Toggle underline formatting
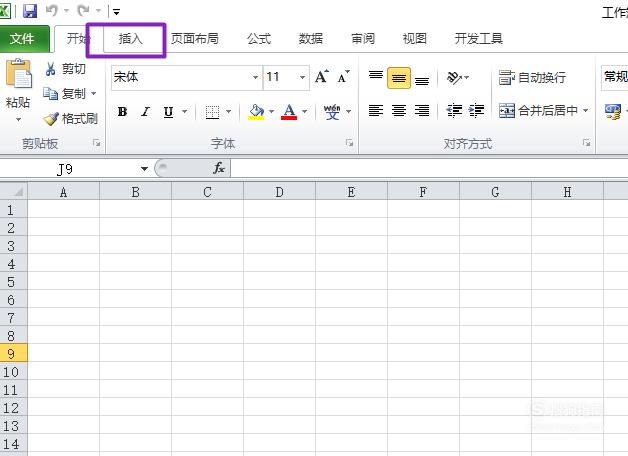This screenshot has height=456, width=628. [169, 111]
